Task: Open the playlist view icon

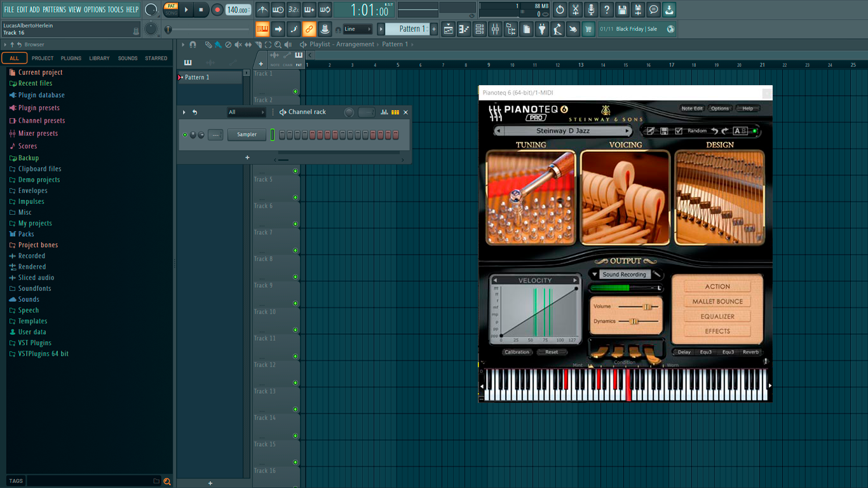Action: 449,29
